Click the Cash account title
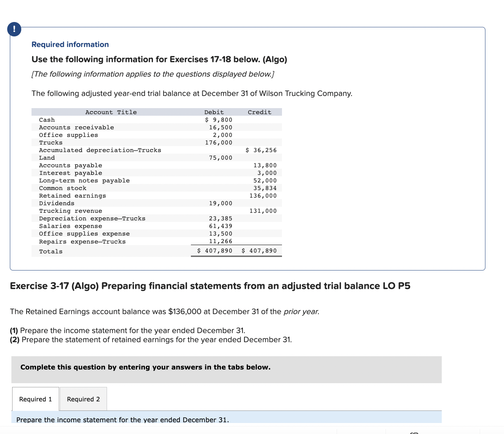Image resolution: width=504 pixels, height=434 pixels. [47, 120]
